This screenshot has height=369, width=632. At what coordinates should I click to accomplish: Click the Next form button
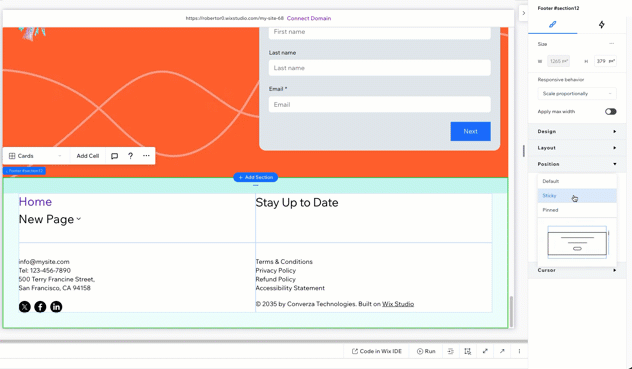click(x=470, y=131)
